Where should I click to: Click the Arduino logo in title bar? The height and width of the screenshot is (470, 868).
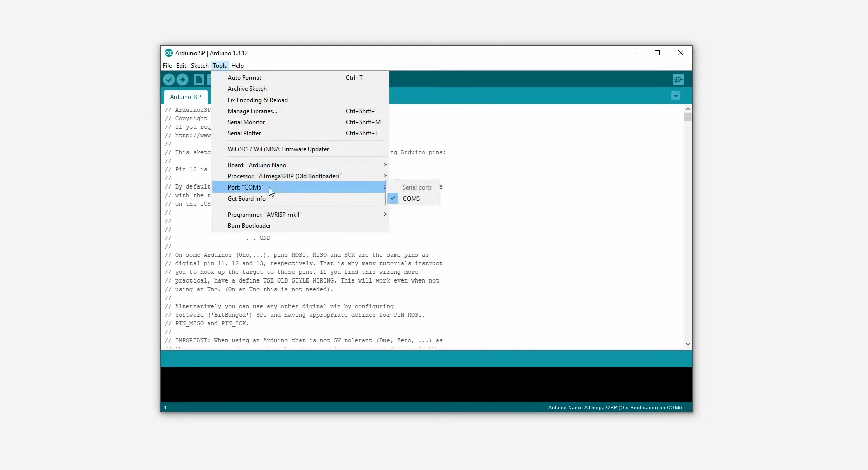pos(169,53)
